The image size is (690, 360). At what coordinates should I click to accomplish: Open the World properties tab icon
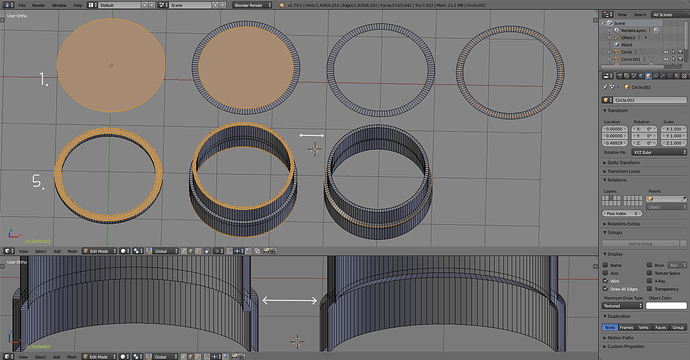tap(641, 76)
